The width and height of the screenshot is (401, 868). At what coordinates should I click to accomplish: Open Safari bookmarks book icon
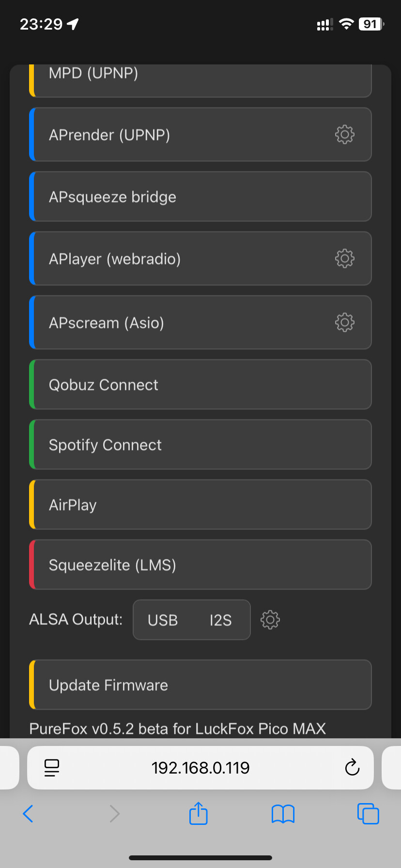(283, 814)
